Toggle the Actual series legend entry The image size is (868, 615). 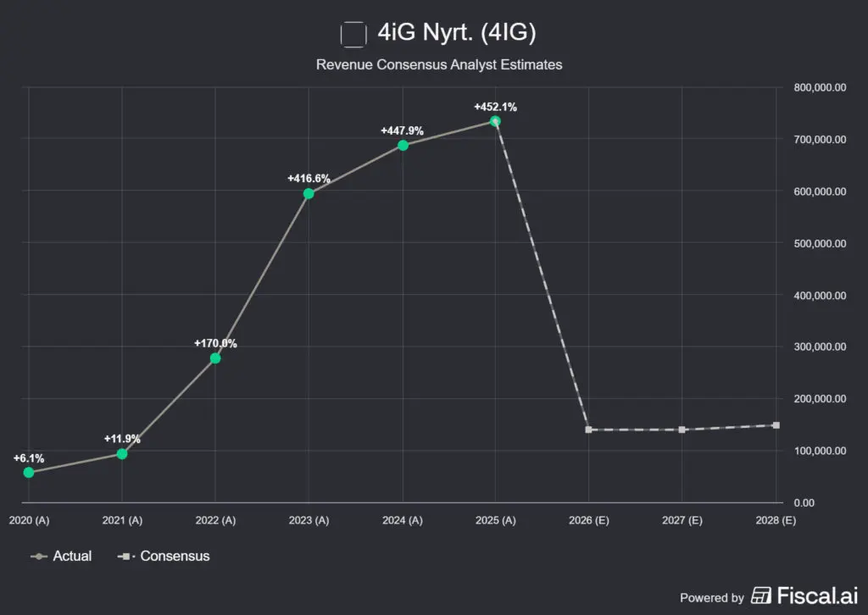click(61, 556)
